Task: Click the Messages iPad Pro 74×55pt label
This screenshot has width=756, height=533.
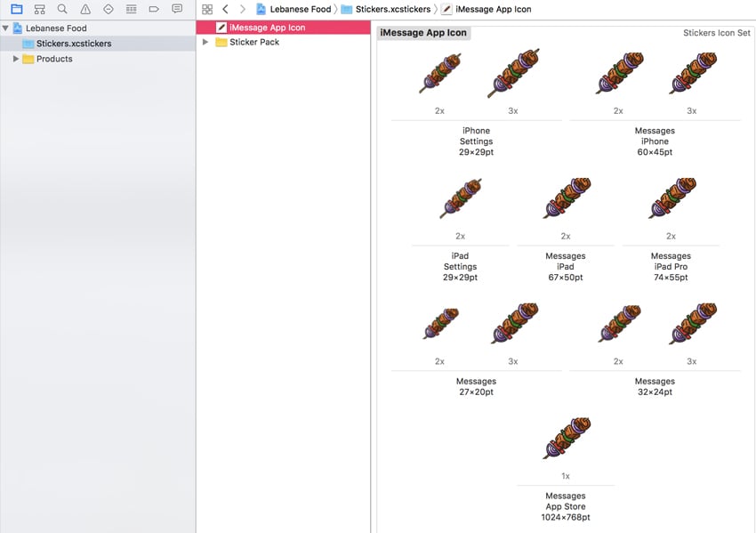Action: [671, 267]
